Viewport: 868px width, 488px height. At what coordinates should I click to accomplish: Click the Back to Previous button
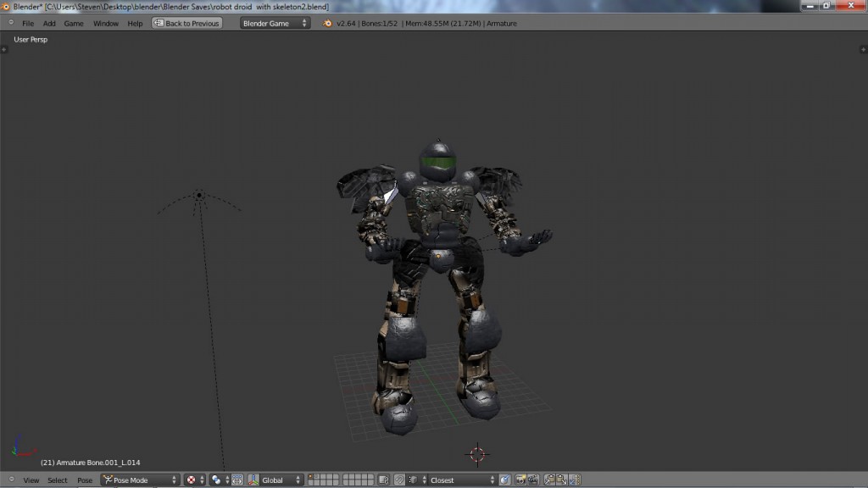tap(186, 24)
